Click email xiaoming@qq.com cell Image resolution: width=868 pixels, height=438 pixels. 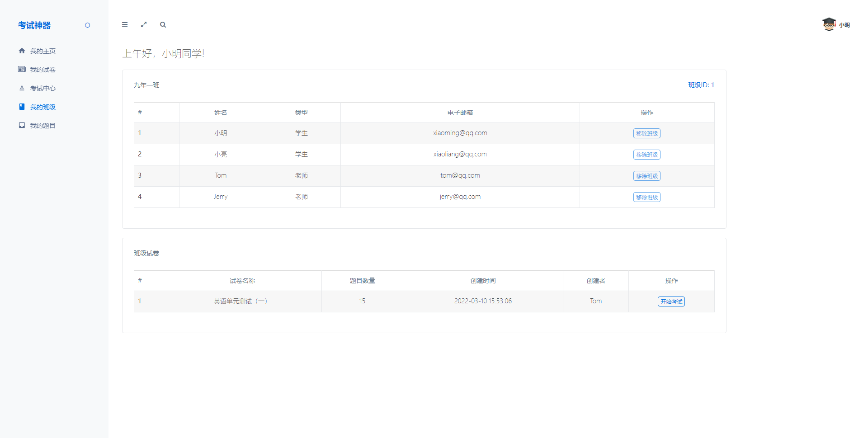460,133
